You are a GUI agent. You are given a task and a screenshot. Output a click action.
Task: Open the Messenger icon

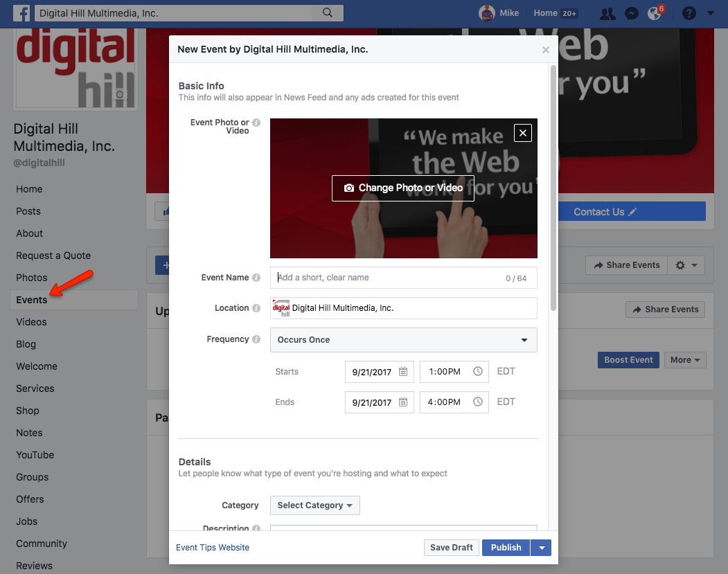631,12
